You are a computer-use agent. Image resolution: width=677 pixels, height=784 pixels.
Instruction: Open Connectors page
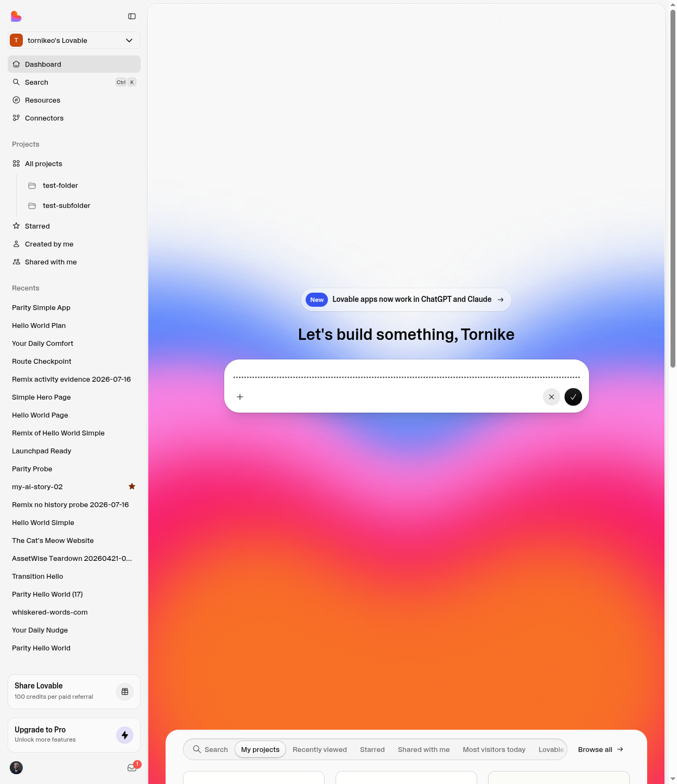coord(74,118)
